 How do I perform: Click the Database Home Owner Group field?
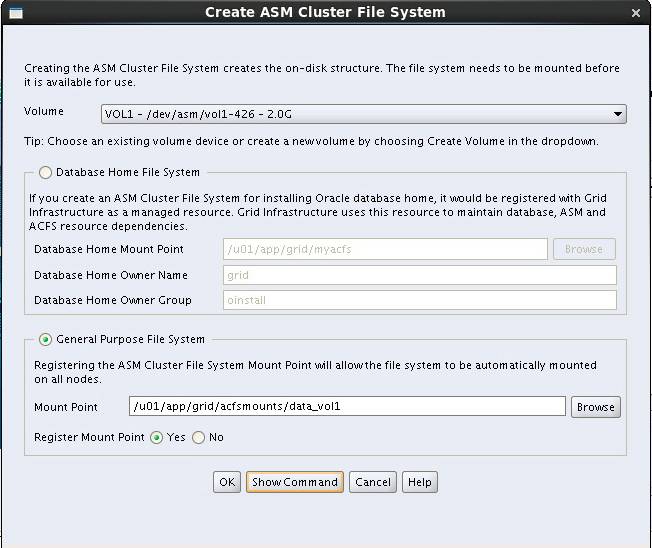(420, 300)
